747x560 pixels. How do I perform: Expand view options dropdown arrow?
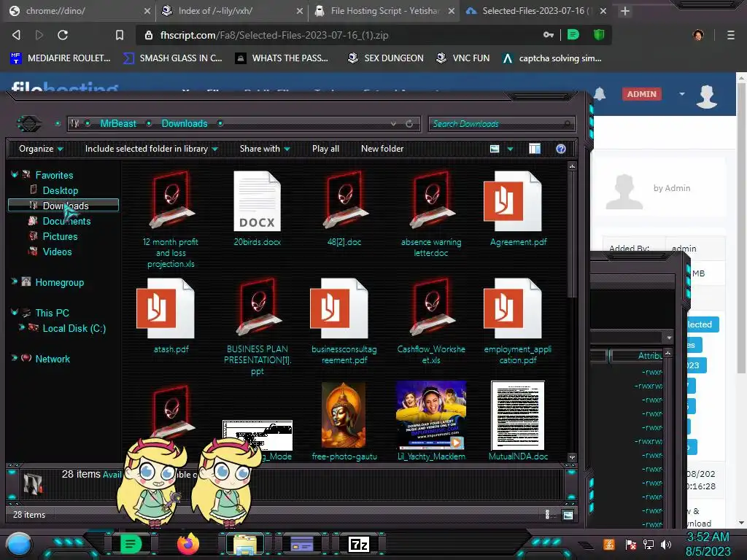(510, 149)
